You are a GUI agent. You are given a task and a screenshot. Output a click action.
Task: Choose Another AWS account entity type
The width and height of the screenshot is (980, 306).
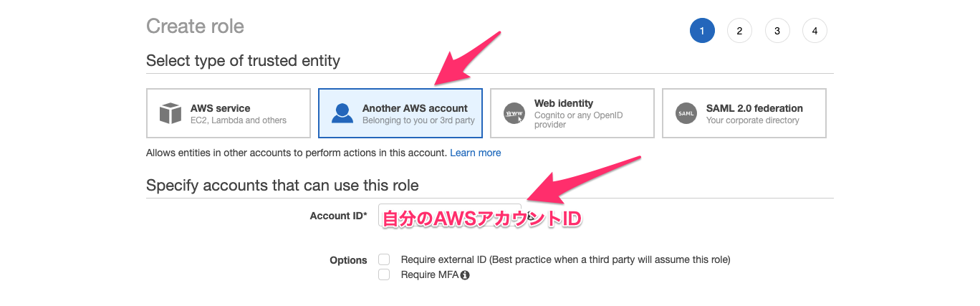point(400,113)
